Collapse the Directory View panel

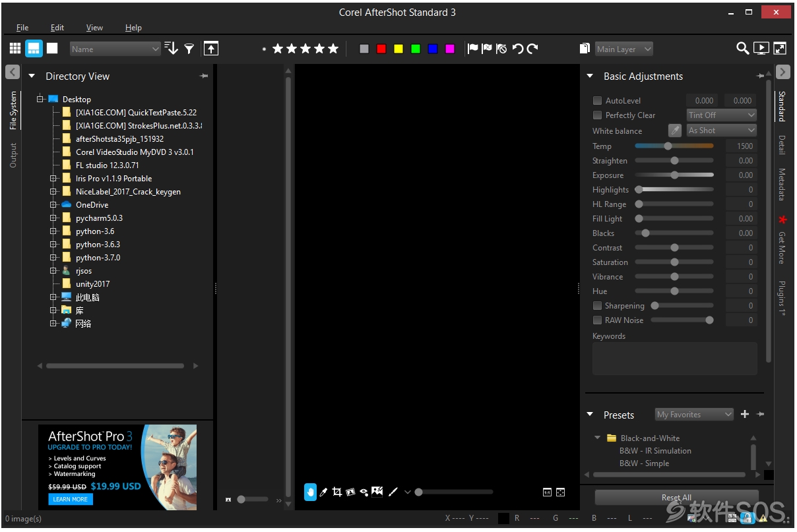pos(32,76)
